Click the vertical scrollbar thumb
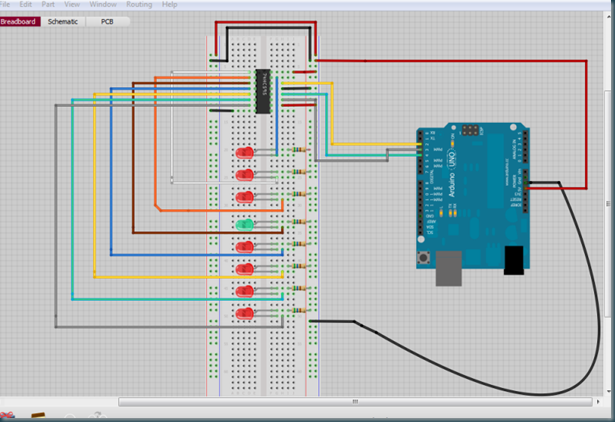 [x=608, y=204]
